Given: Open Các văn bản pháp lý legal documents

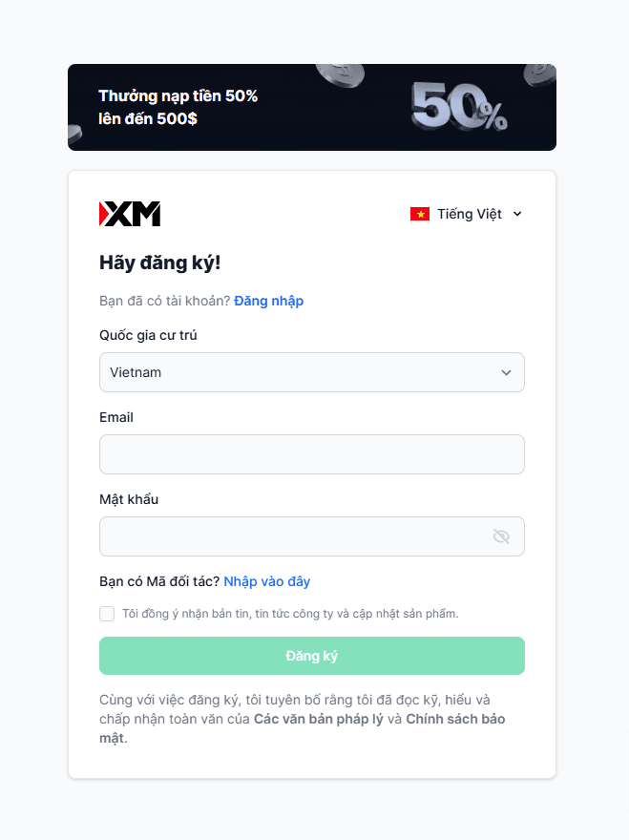Looking at the screenshot, I should (318, 719).
